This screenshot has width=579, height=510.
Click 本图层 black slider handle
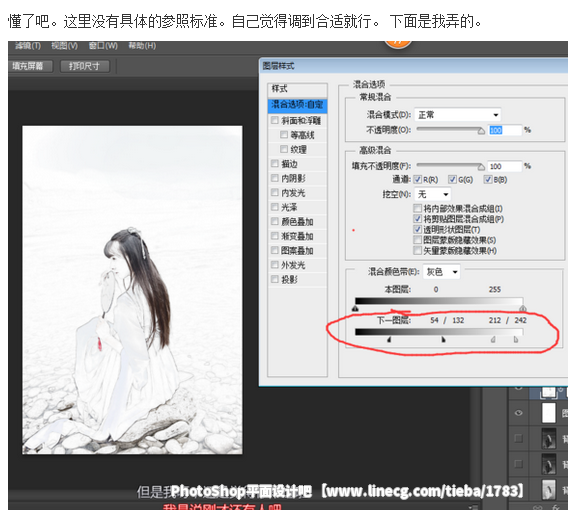(x=355, y=308)
